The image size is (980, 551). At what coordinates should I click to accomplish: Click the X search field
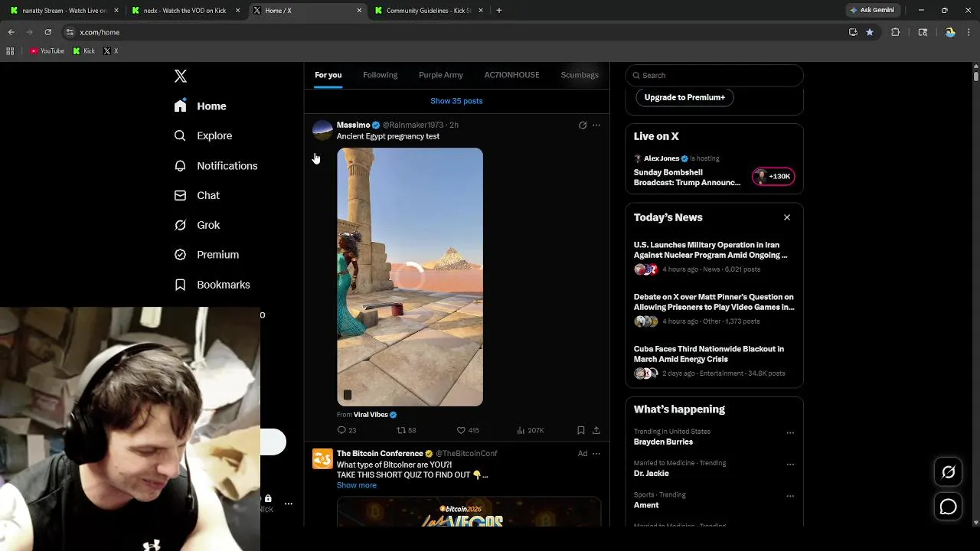click(714, 75)
